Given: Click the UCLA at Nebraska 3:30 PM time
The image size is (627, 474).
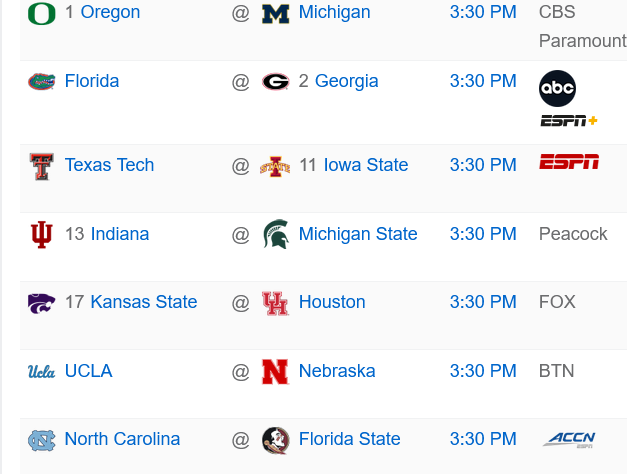Looking at the screenshot, I should (x=483, y=371).
